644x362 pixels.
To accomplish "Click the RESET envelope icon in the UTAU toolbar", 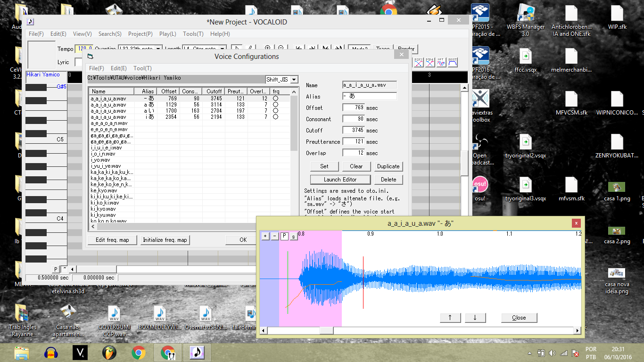I will click(x=453, y=62).
